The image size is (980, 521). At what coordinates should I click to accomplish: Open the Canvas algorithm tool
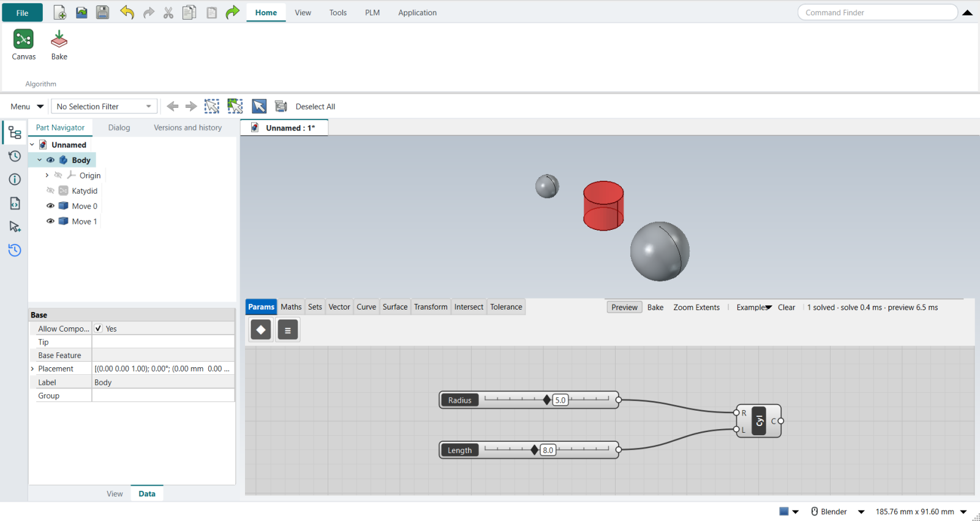(23, 45)
